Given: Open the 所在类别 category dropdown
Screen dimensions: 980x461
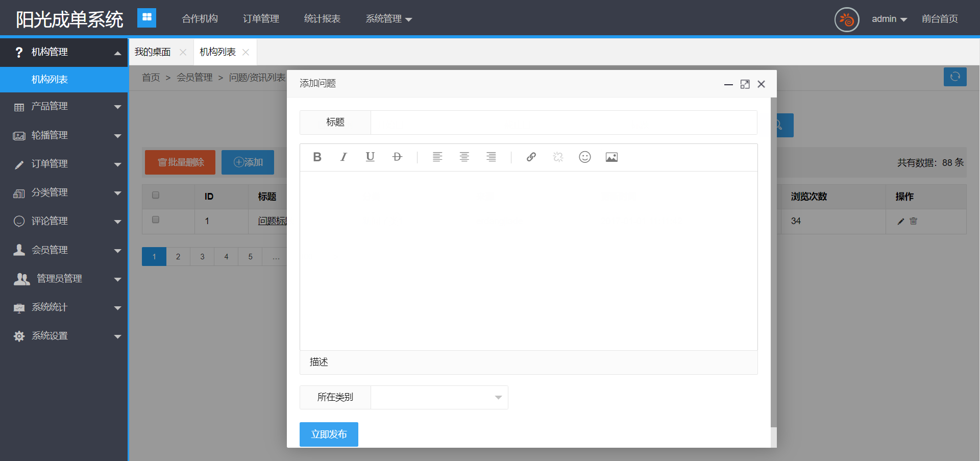Looking at the screenshot, I should [x=439, y=398].
